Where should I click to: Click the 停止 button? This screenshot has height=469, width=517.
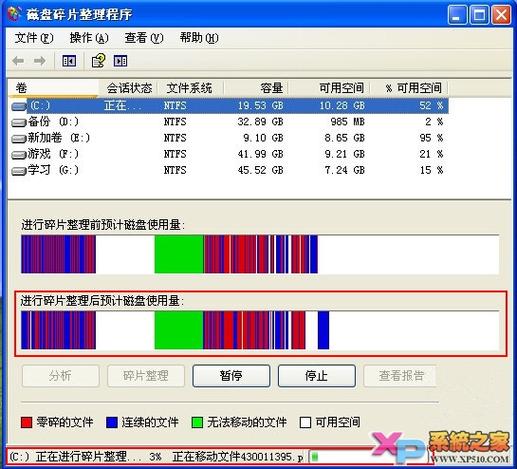point(316,376)
